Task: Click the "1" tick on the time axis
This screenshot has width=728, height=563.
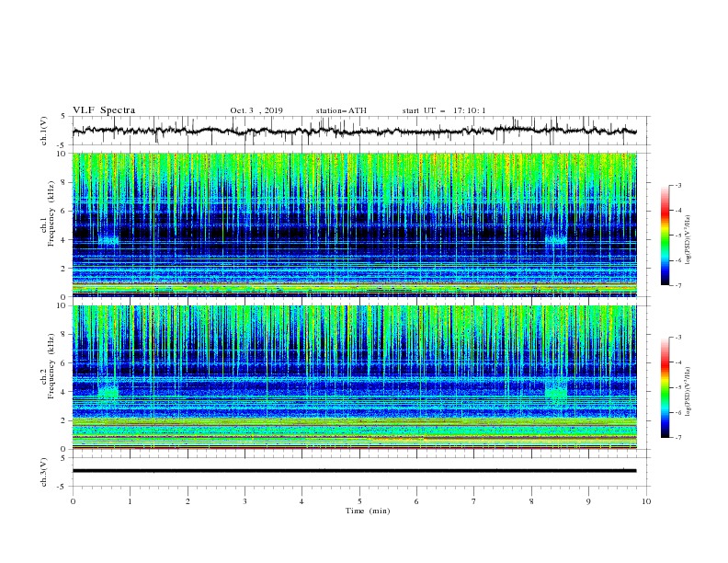Action: pos(130,501)
